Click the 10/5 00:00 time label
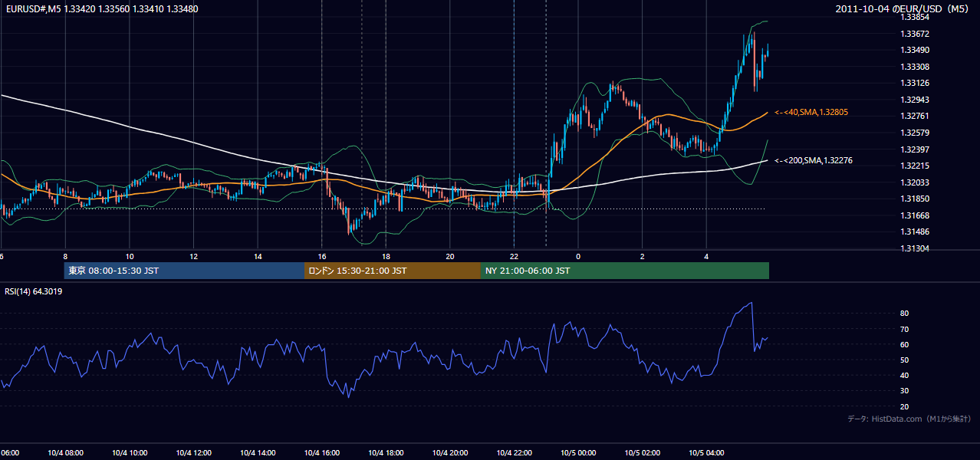The image size is (980, 460). click(578, 453)
